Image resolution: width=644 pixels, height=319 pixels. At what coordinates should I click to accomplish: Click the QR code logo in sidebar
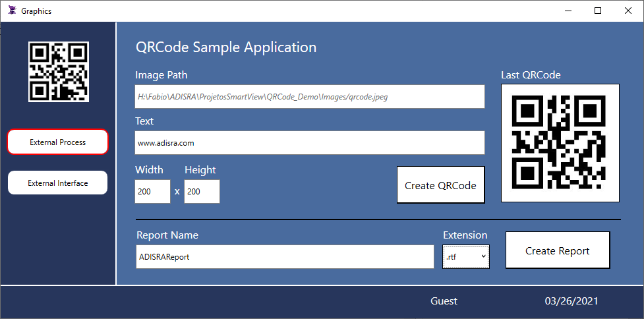tap(59, 71)
